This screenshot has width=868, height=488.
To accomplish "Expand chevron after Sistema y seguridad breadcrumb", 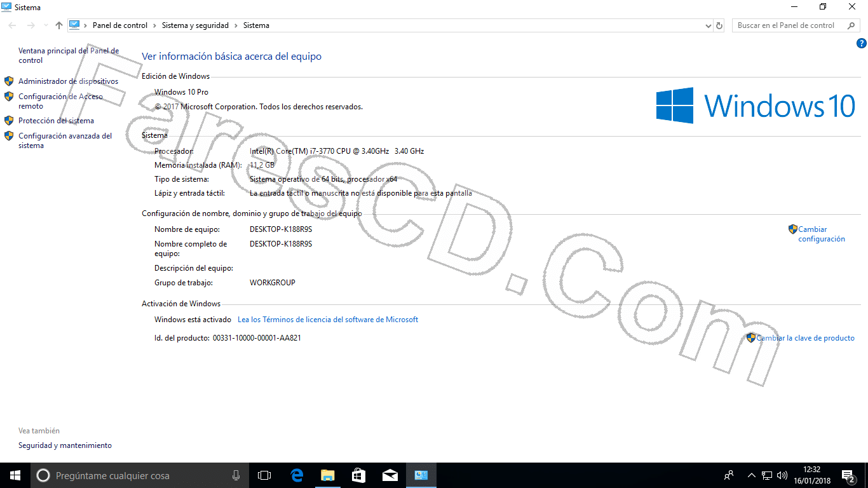I will point(236,25).
